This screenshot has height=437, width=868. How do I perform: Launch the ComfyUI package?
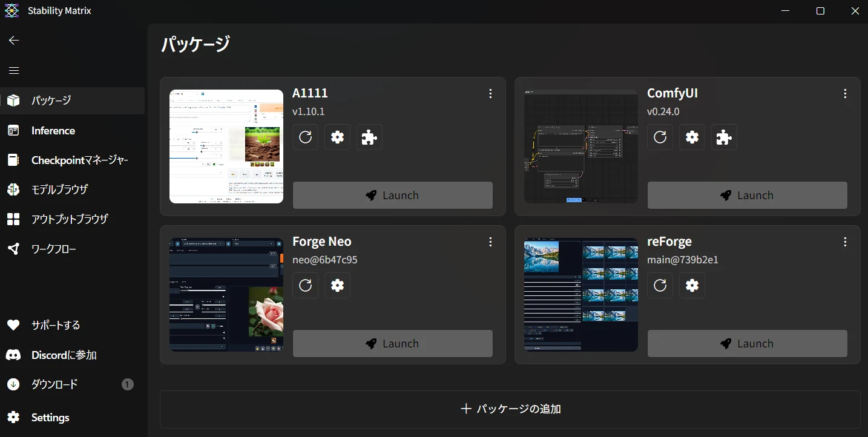tap(748, 195)
